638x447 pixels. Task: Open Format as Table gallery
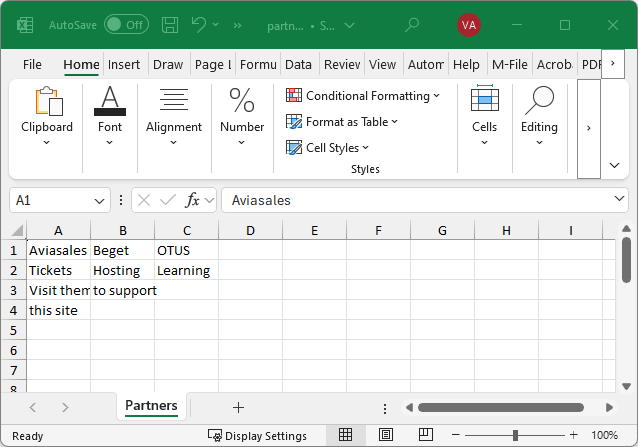click(342, 122)
